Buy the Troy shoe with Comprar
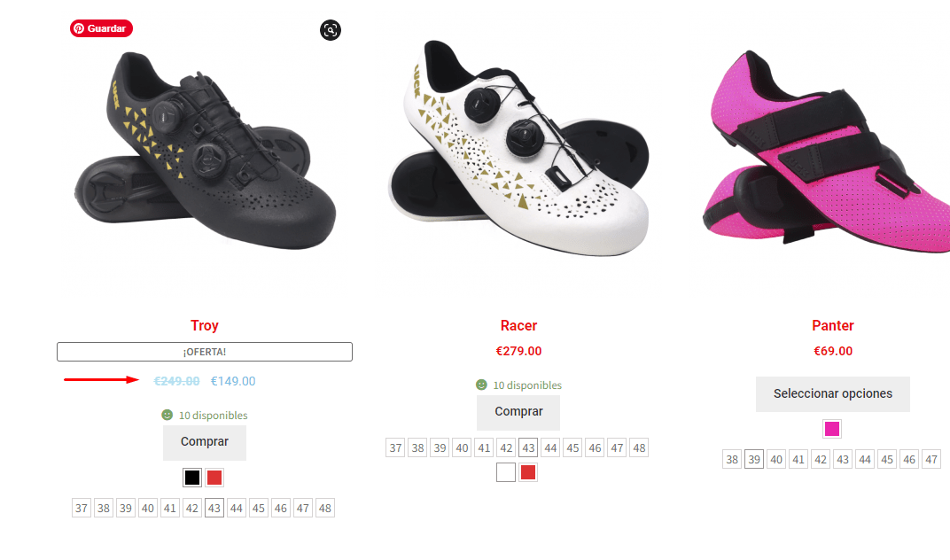Viewport: 950px width, 560px height. 205,442
